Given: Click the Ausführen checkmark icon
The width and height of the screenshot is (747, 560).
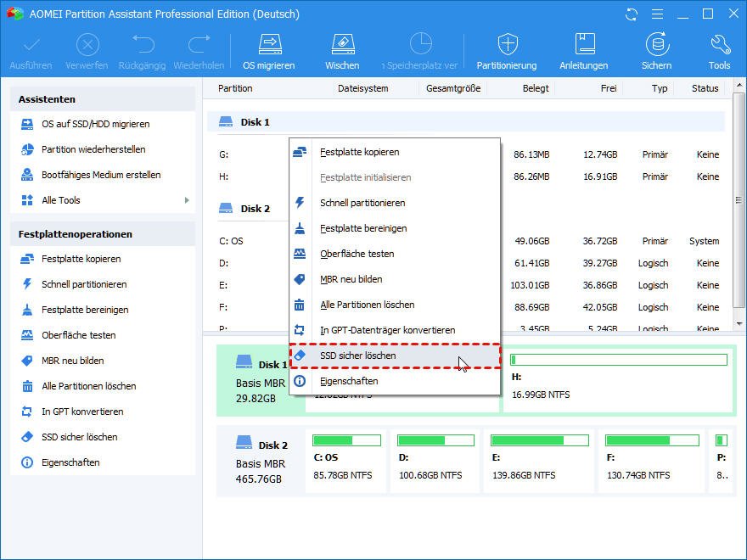Looking at the screenshot, I should (31, 45).
